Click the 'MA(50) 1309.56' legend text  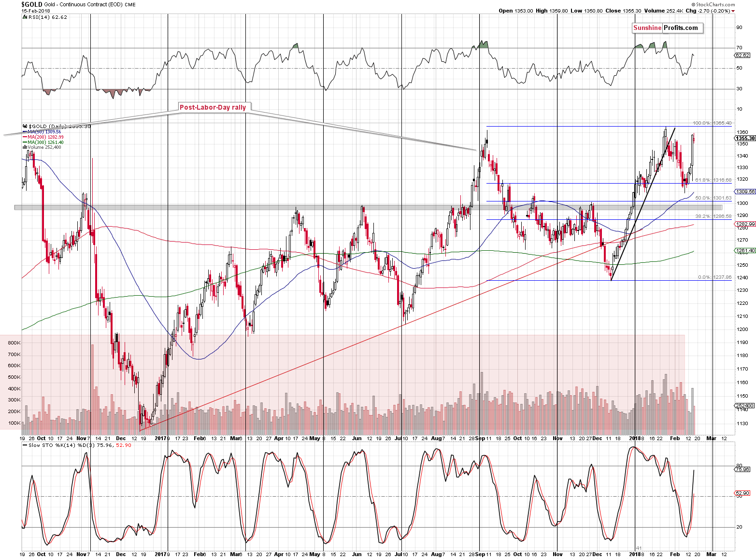point(44,132)
